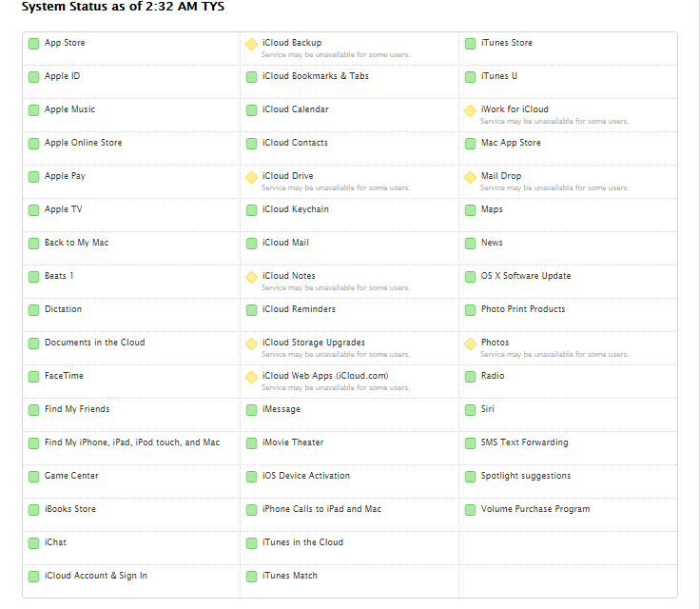
Task: Click the green icon next to iChat
Action: point(33,543)
